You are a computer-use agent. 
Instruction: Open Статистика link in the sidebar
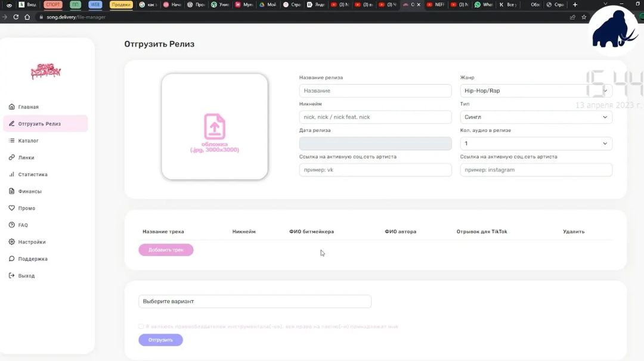[x=33, y=175]
